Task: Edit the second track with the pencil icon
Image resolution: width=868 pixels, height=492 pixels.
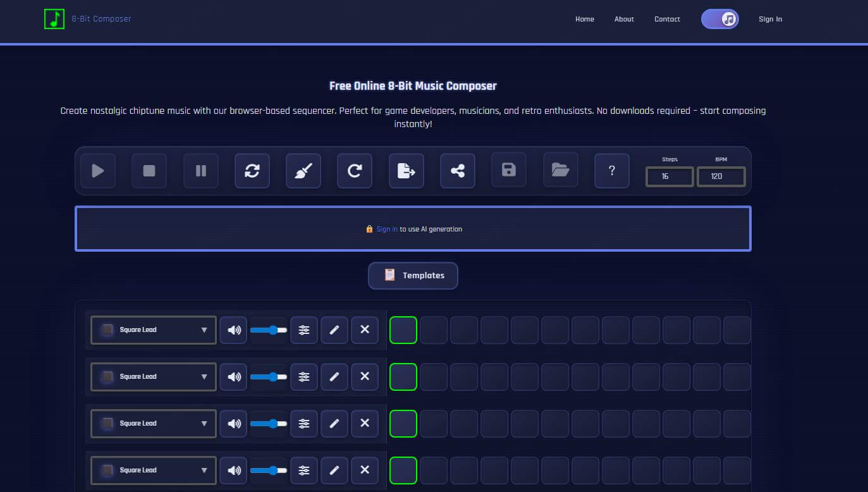Action: [x=334, y=376]
